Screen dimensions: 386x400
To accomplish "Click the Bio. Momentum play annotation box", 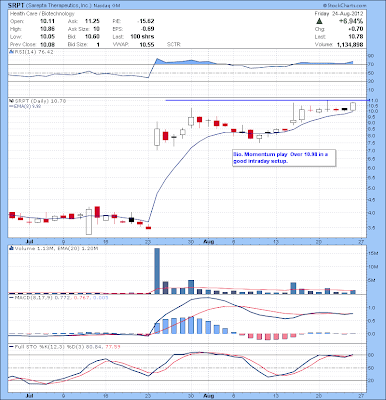I will pos(284,158).
